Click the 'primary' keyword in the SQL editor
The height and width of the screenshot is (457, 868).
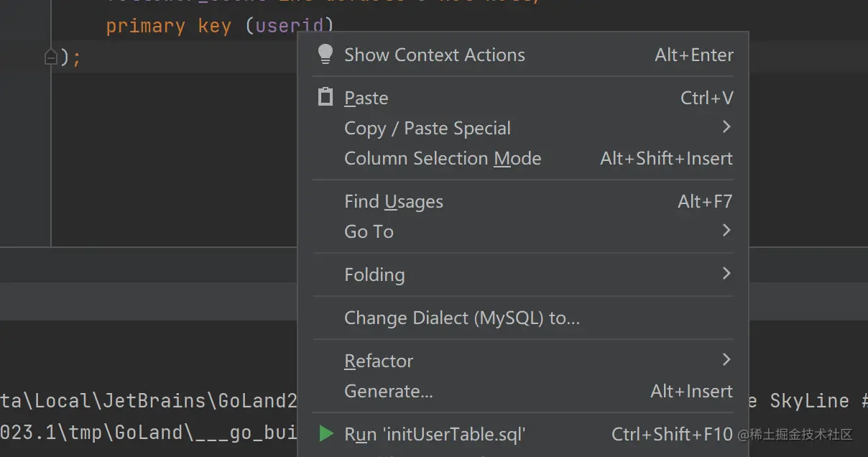[x=146, y=27]
